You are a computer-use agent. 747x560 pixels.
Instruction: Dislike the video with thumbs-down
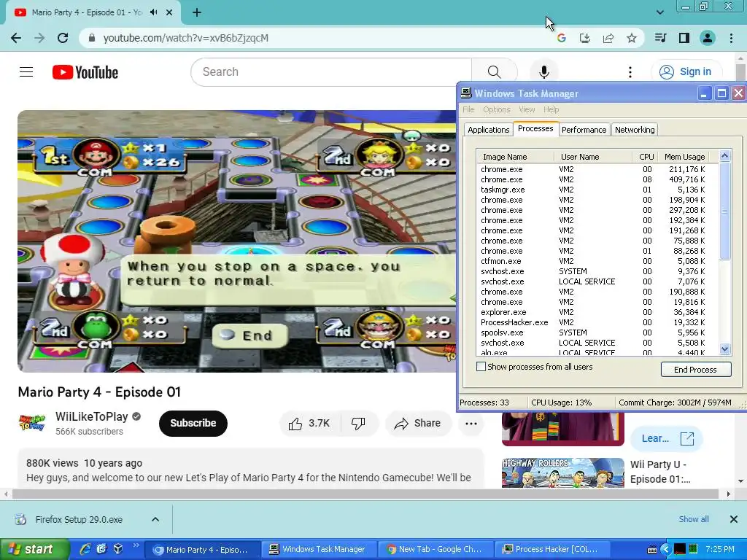pyautogui.click(x=358, y=424)
